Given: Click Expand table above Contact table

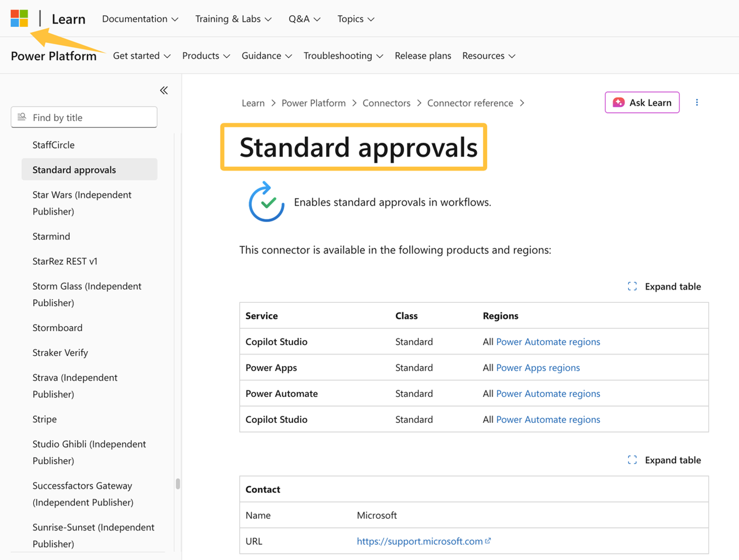Looking at the screenshot, I should coord(664,460).
